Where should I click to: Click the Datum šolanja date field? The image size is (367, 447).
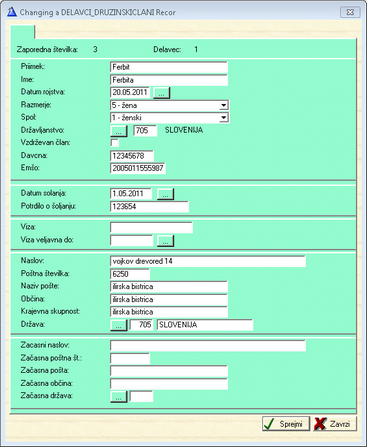pos(131,194)
